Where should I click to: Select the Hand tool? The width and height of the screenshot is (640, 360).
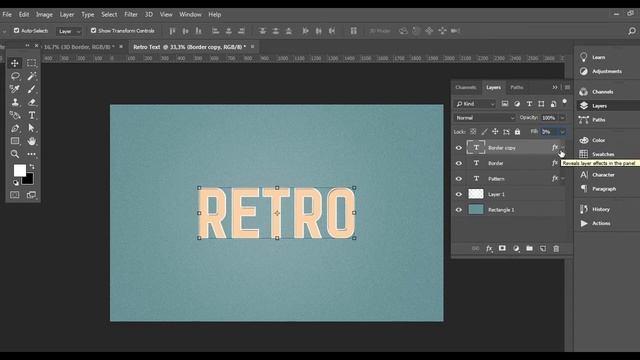(31, 141)
